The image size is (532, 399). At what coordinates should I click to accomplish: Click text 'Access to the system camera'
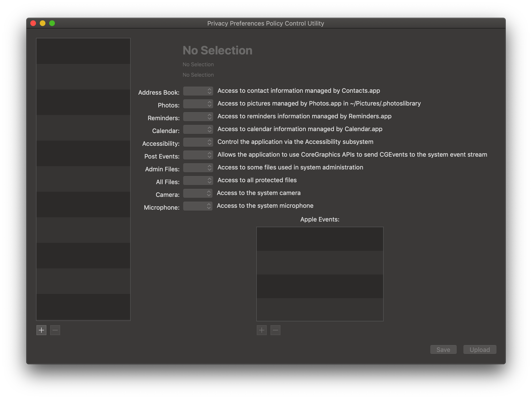258,193
